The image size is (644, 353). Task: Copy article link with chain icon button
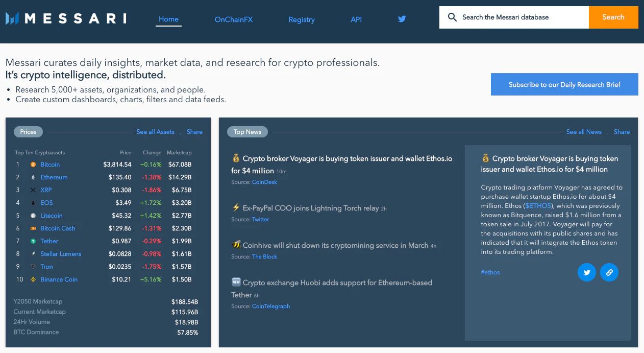609,272
